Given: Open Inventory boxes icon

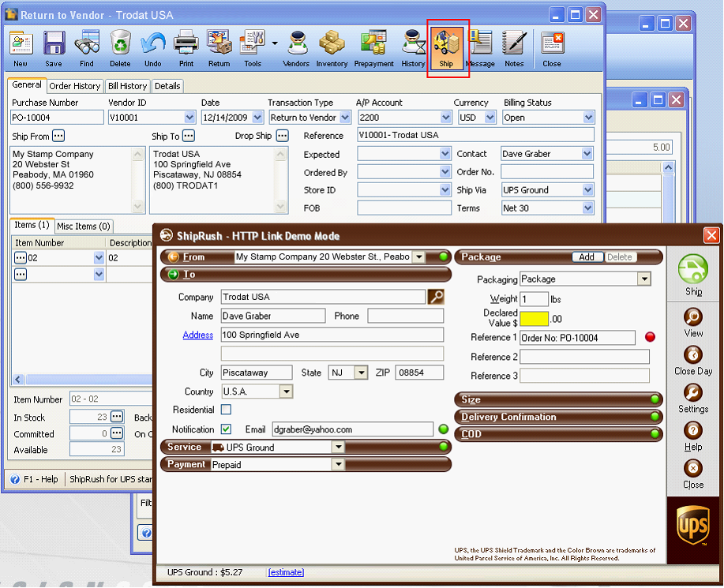Looking at the screenshot, I should (332, 48).
